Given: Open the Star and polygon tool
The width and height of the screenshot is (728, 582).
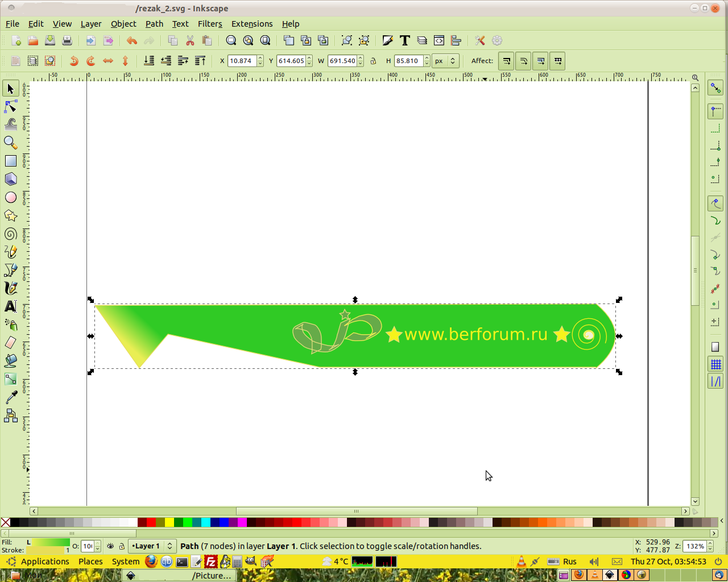Looking at the screenshot, I should point(11,215).
